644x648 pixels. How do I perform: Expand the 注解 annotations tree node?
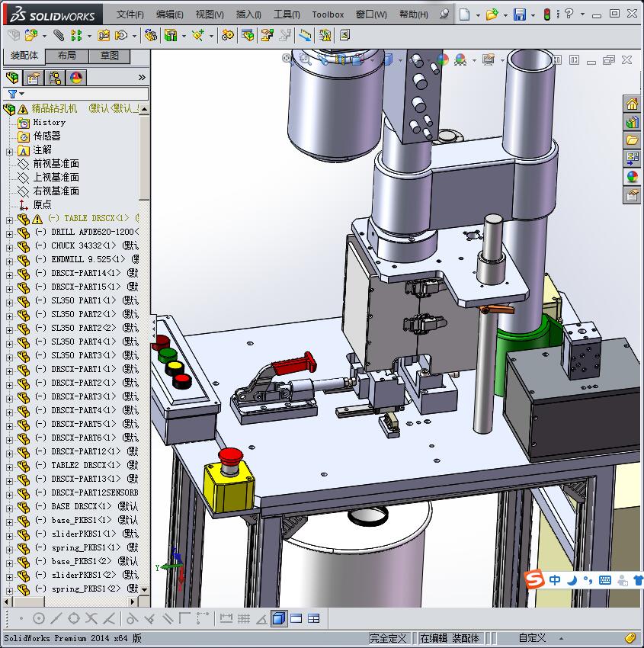click(9, 152)
